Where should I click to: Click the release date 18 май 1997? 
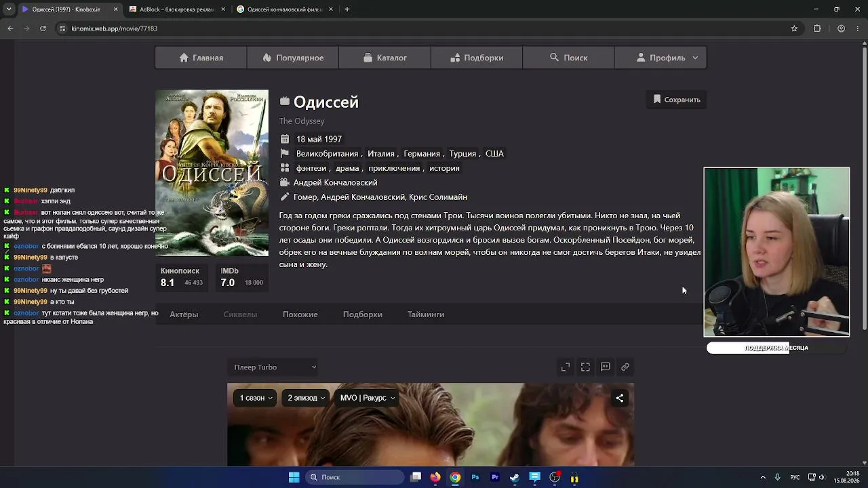click(319, 139)
